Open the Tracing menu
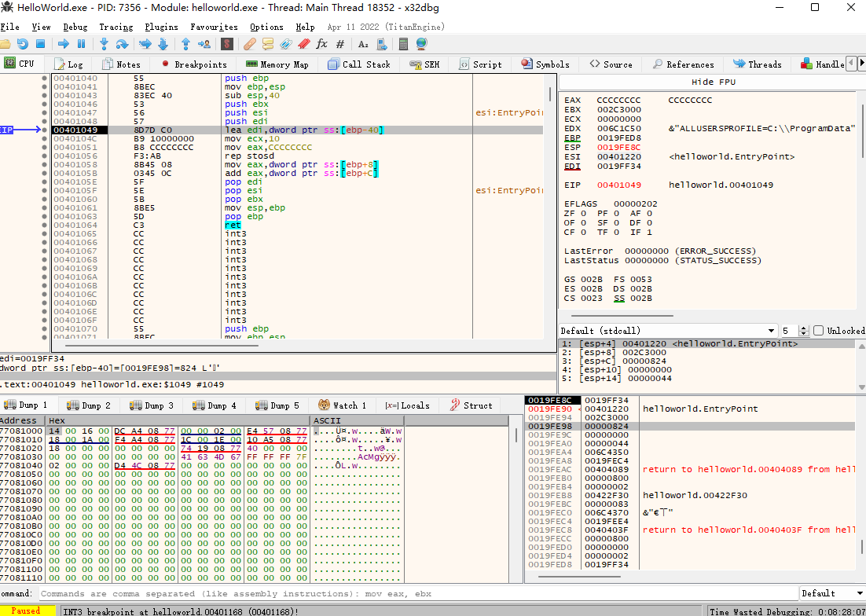866x616 pixels. click(116, 27)
